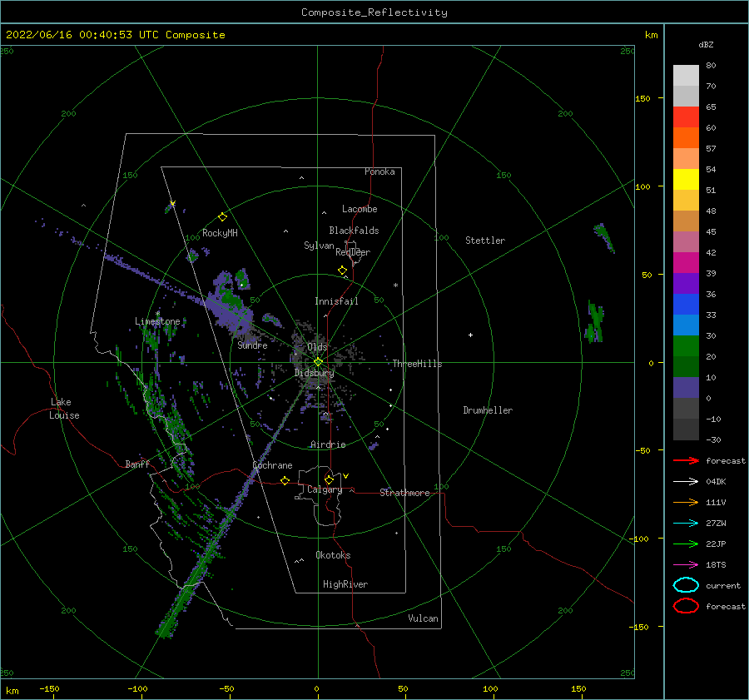The width and height of the screenshot is (749, 700).
Task: Click the Olds label
Action: coord(317,347)
